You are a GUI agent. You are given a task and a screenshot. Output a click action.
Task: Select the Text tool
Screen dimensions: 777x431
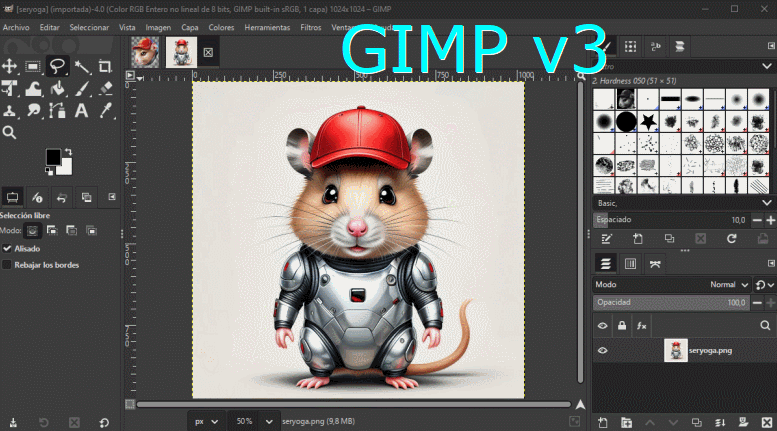(81, 110)
